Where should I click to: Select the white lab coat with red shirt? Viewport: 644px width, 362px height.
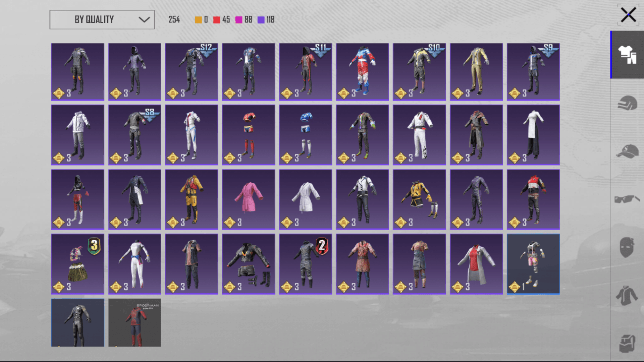coord(476,264)
